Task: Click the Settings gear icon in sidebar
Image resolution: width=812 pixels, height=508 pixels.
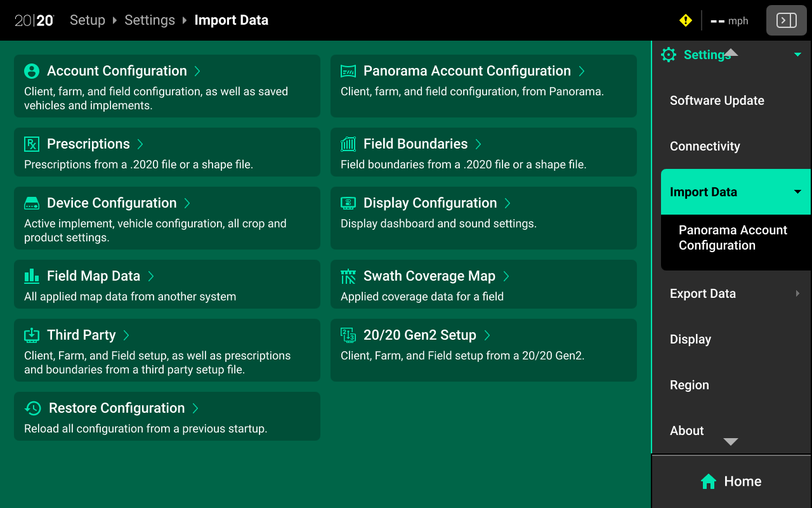Action: point(668,55)
